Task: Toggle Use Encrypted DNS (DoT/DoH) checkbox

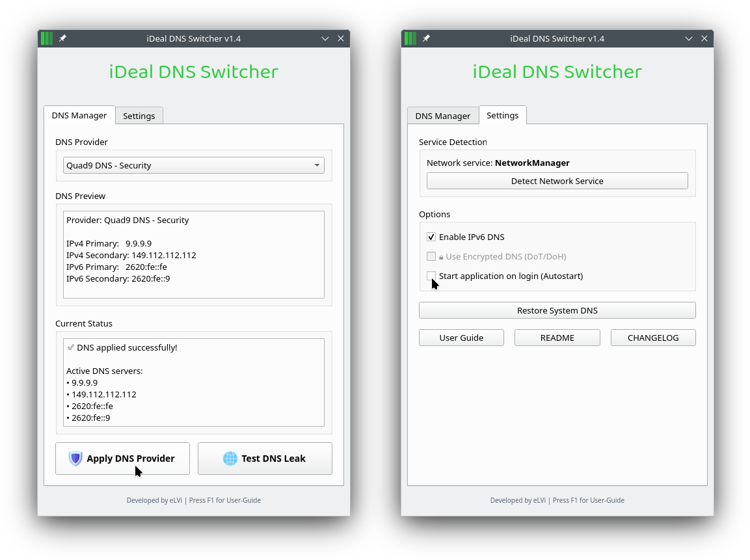Action: click(431, 256)
